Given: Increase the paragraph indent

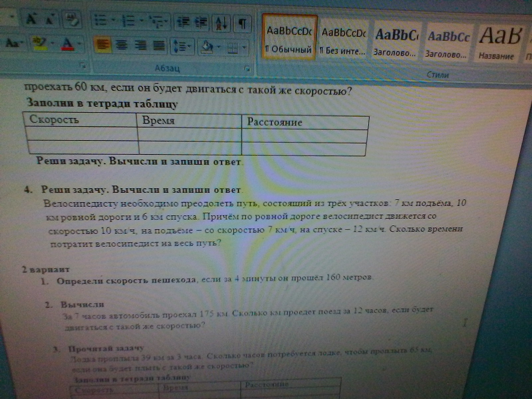Looking at the screenshot, I should [x=201, y=23].
